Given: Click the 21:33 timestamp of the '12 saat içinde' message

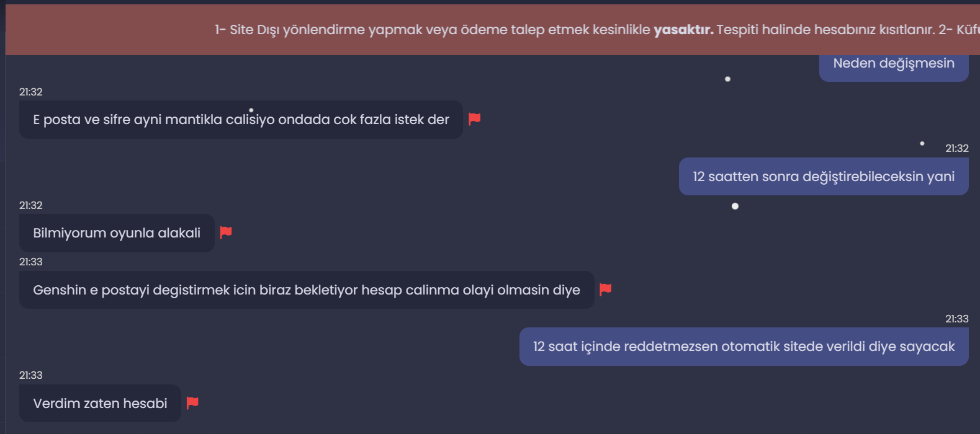Looking at the screenshot, I should (x=957, y=319).
